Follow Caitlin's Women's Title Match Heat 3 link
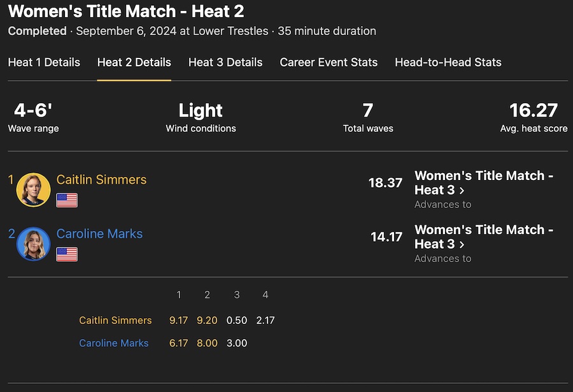 coord(484,183)
